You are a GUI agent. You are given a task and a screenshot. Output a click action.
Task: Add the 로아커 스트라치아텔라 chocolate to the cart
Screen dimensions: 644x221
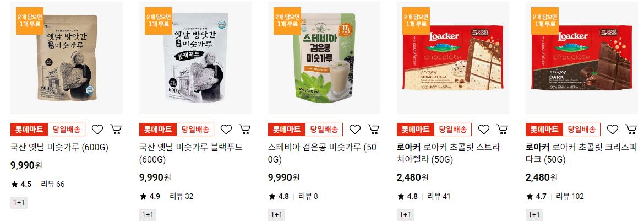503,130
